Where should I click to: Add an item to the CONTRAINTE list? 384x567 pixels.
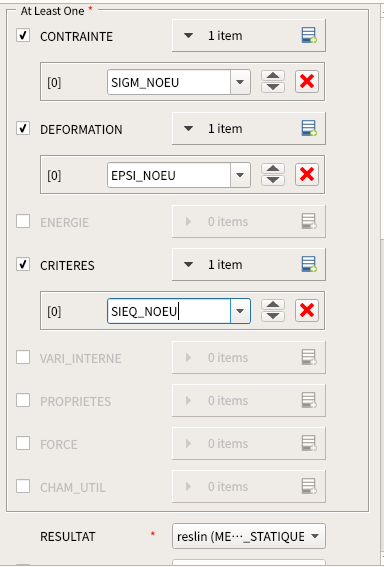tap(309, 35)
